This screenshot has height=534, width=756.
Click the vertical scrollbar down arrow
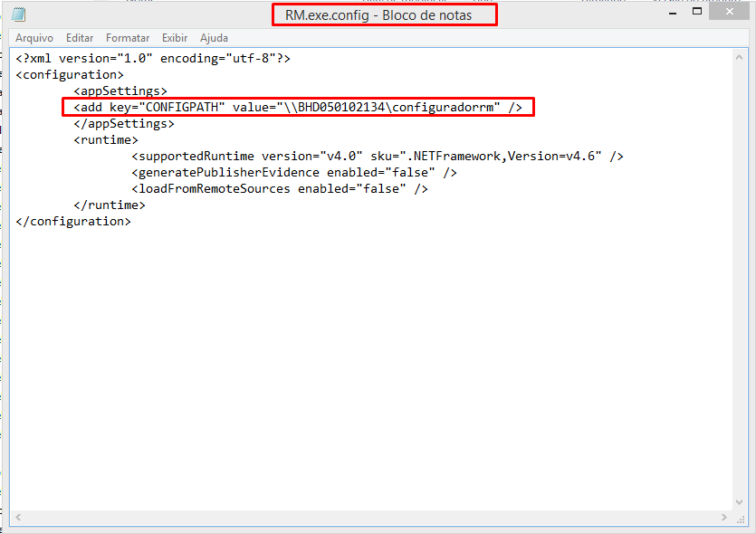tap(739, 502)
